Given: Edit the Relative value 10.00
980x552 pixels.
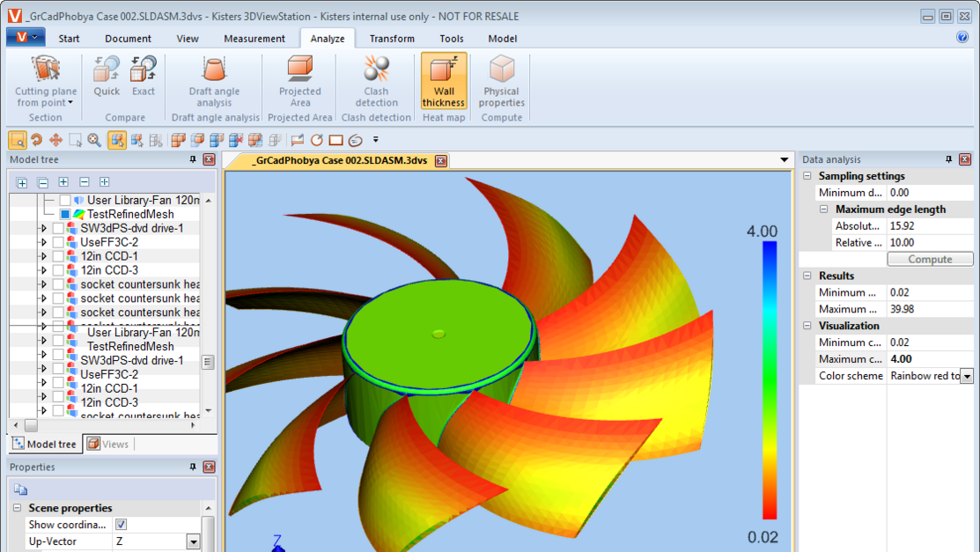Looking at the screenshot, I should 930,243.
